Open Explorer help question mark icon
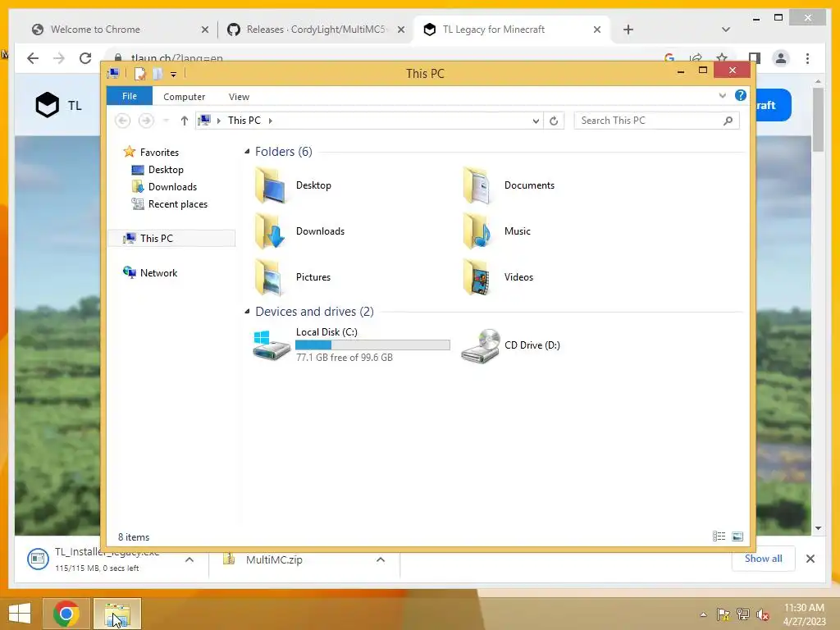Screen dimensions: 840x630 (x=741, y=95)
